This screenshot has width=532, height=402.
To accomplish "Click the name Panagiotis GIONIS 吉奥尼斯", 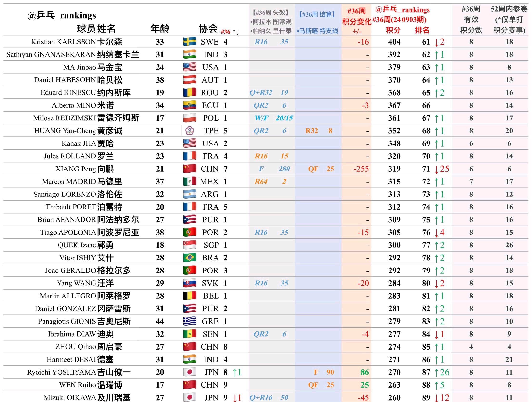I will click(84, 321).
